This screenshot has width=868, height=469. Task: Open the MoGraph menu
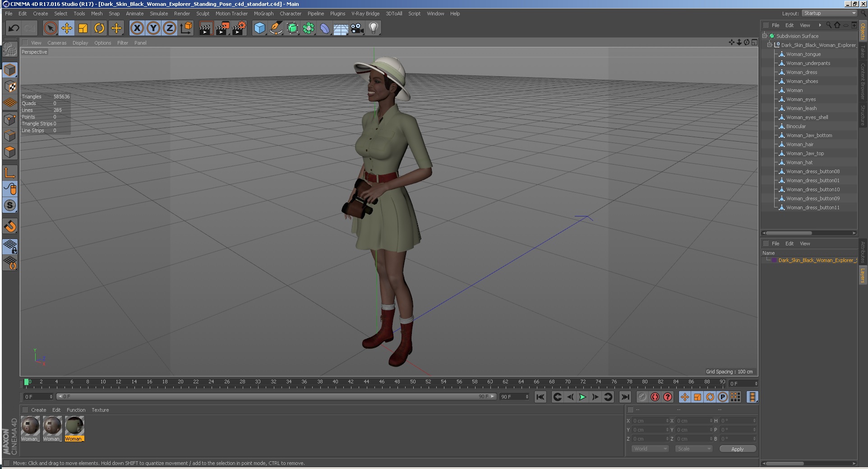263,14
